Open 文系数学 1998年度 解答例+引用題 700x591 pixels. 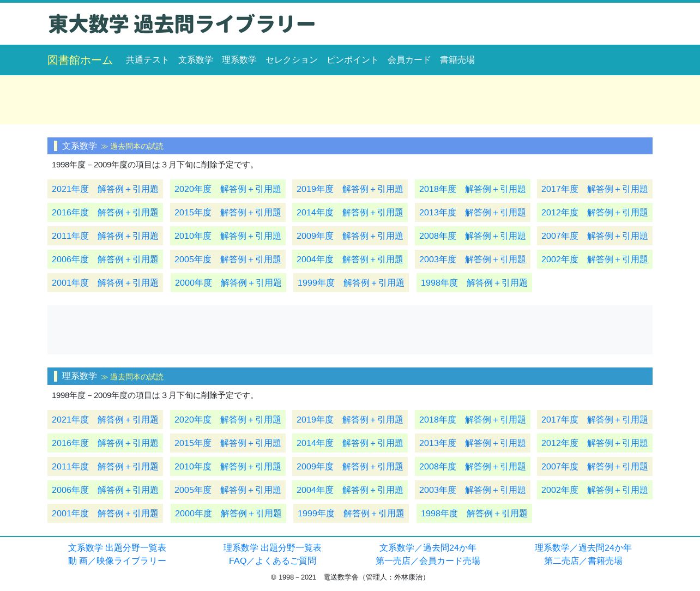pos(474,283)
